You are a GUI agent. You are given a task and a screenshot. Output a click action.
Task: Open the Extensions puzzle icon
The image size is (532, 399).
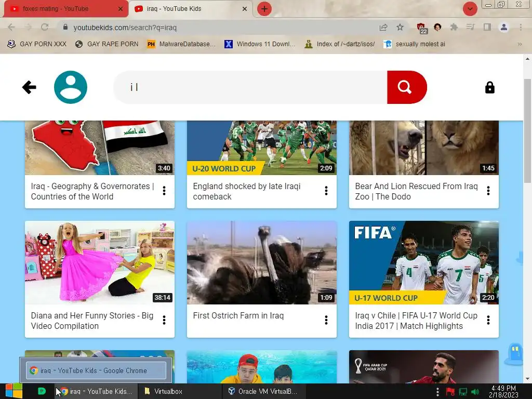click(x=454, y=27)
